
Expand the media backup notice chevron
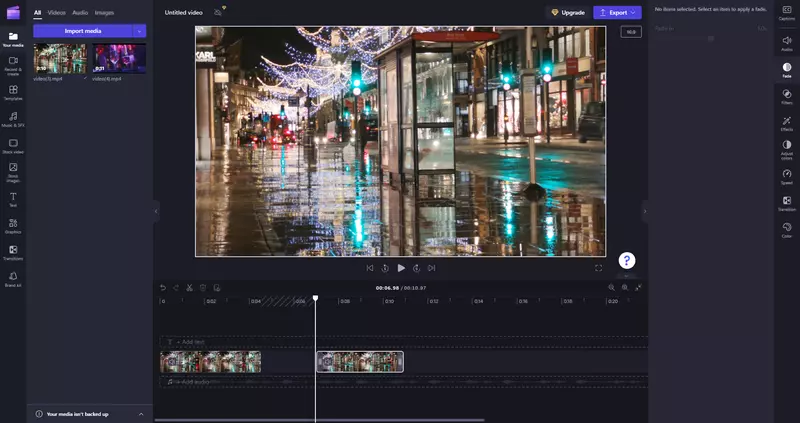tap(140, 413)
